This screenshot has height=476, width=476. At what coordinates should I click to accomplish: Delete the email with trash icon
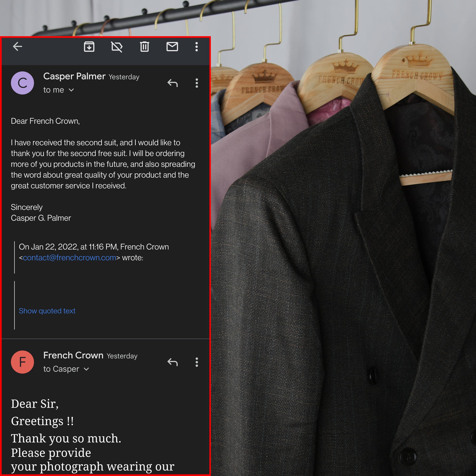144,47
